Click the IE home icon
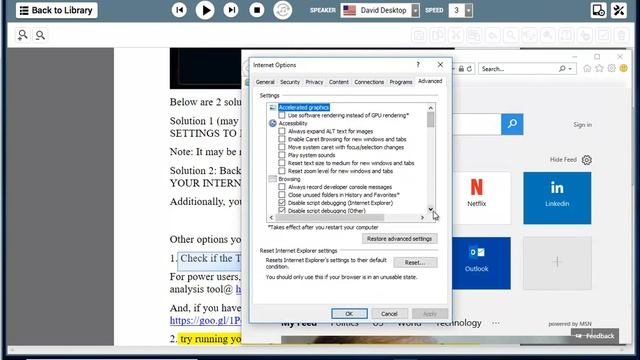The height and width of the screenshot is (360, 640). (587, 69)
